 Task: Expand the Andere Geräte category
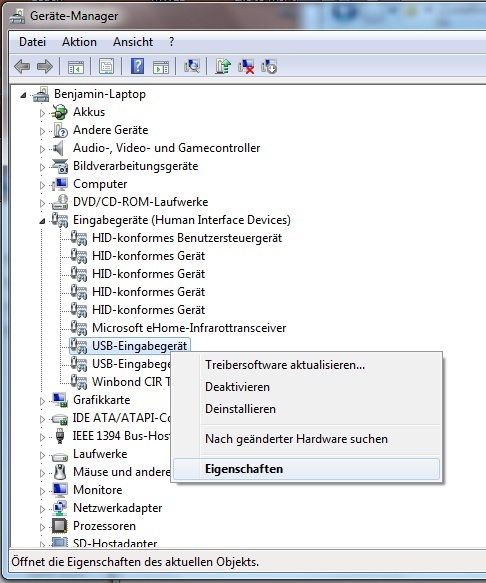(x=42, y=131)
